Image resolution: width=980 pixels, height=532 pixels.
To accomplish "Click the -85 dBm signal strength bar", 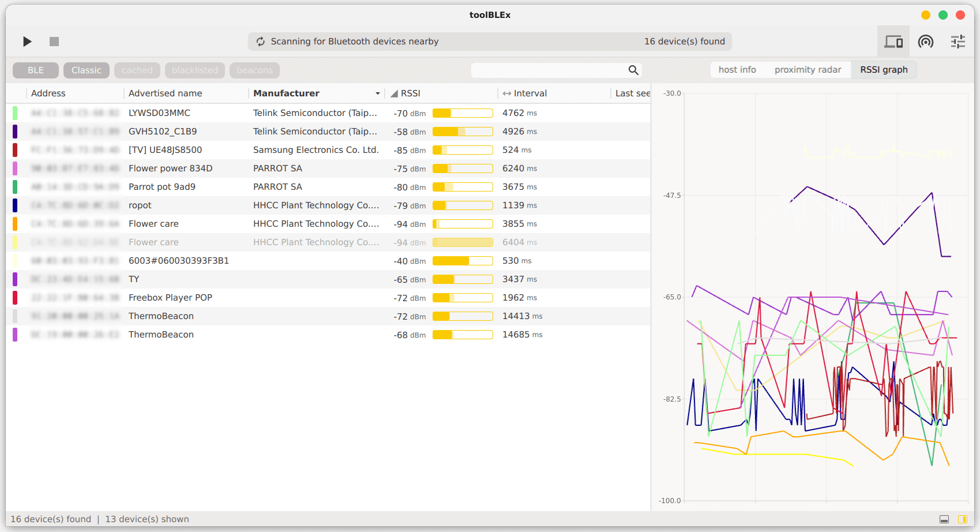I will [x=463, y=150].
